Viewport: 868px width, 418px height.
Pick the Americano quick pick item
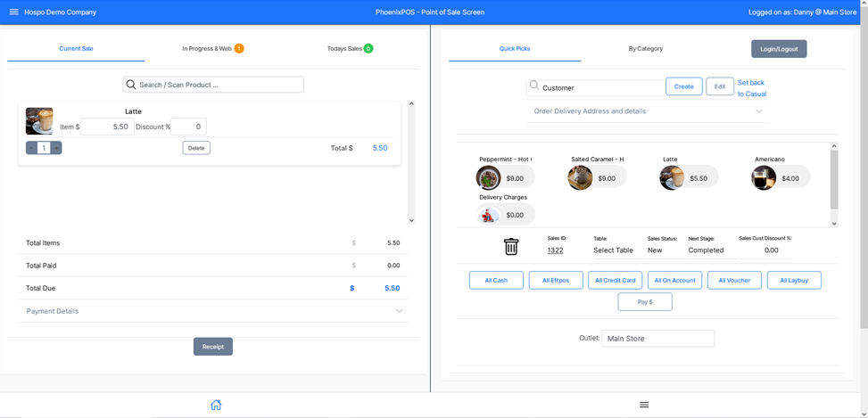(764, 177)
